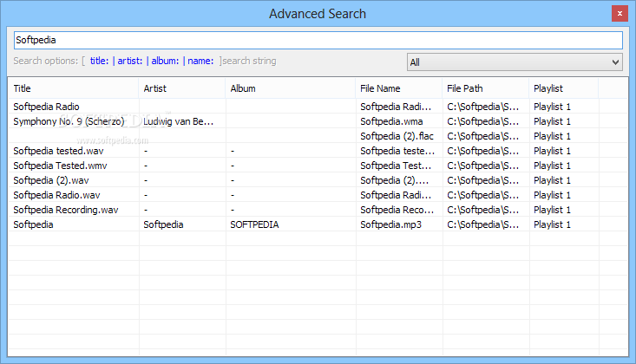
Task: Select the Softpedia Radio title row
Action: point(46,107)
